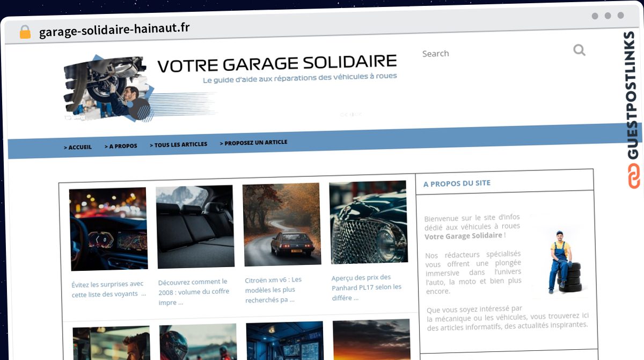Open article 'Découvrez comment le 2008 : volume du coffre'

pyautogui.click(x=194, y=292)
